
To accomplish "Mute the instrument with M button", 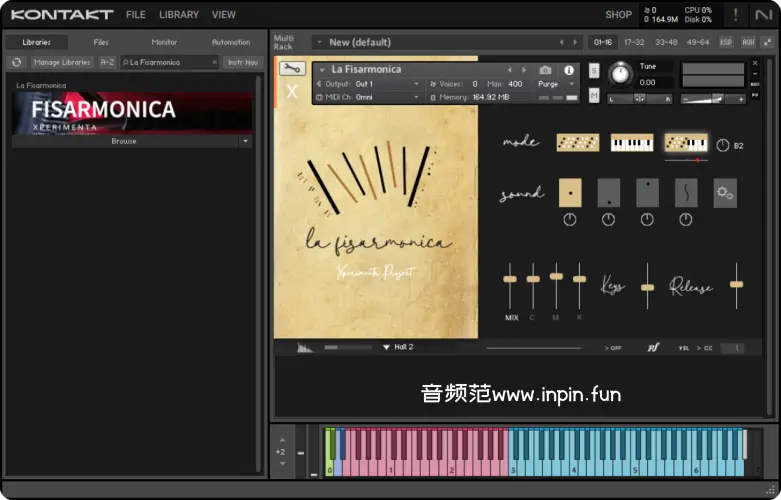I will 594,95.
